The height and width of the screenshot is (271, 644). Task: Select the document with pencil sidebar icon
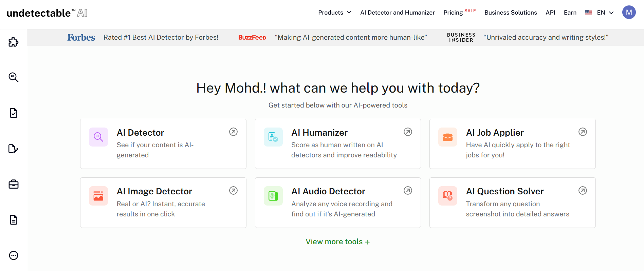[13, 149]
